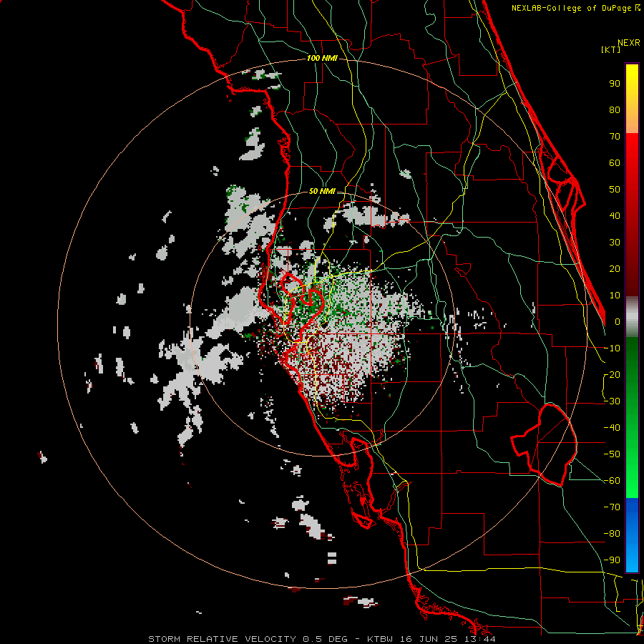Click the -60 knot scale label
This screenshot has height=644, width=644.
click(612, 481)
